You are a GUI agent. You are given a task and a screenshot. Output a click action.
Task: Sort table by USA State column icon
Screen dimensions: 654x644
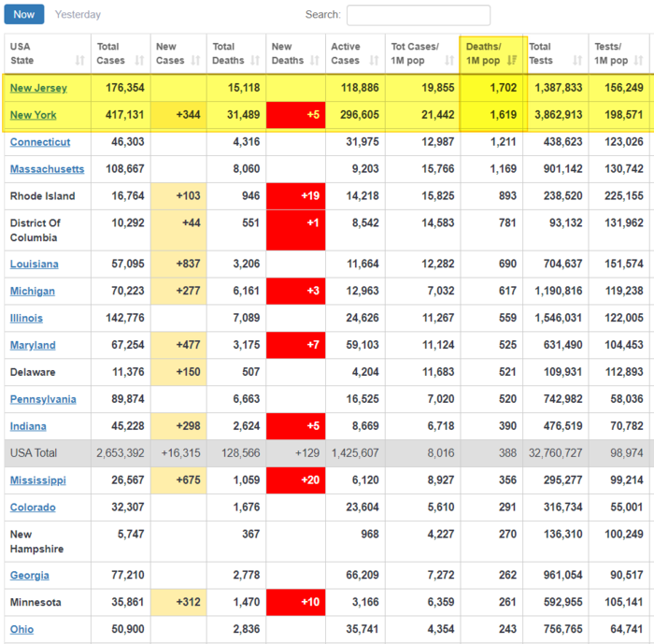click(79, 61)
